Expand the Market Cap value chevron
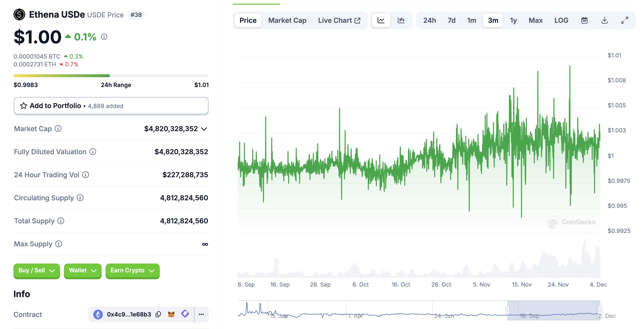644x329 pixels. (204, 129)
